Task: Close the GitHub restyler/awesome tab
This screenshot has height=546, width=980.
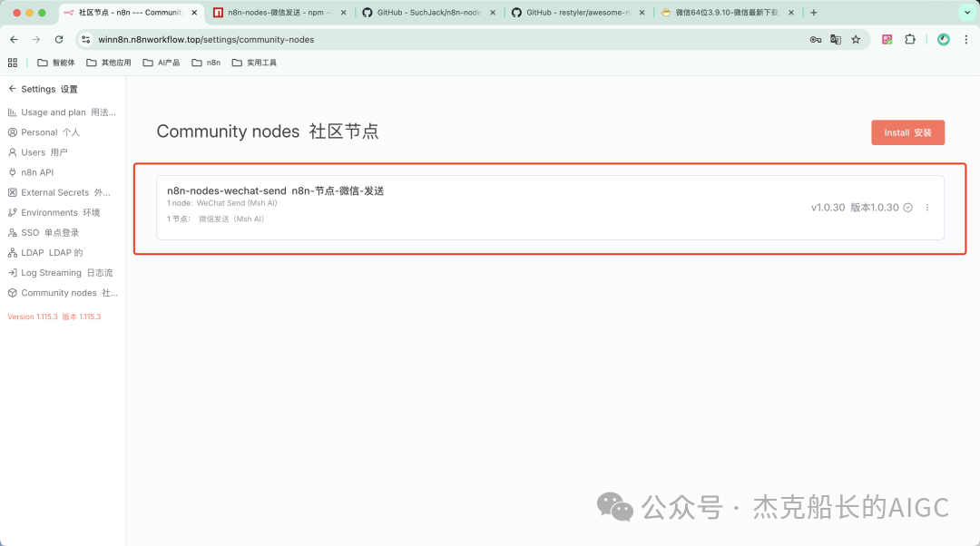Action: coord(642,13)
